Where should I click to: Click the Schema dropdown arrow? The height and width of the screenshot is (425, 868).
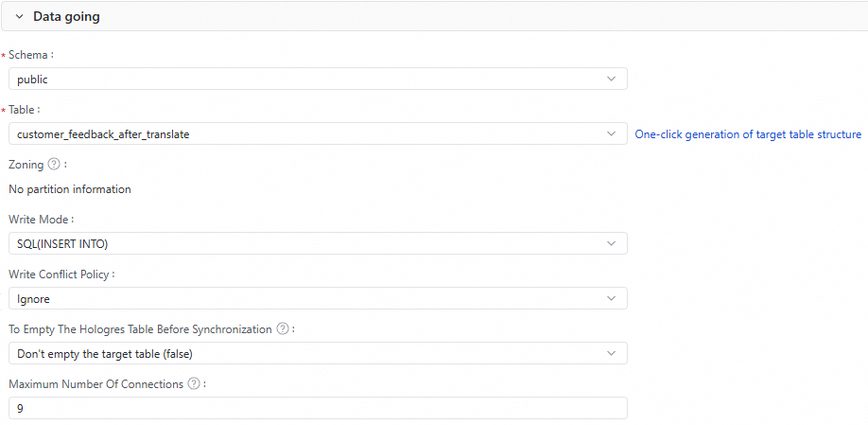pos(612,80)
